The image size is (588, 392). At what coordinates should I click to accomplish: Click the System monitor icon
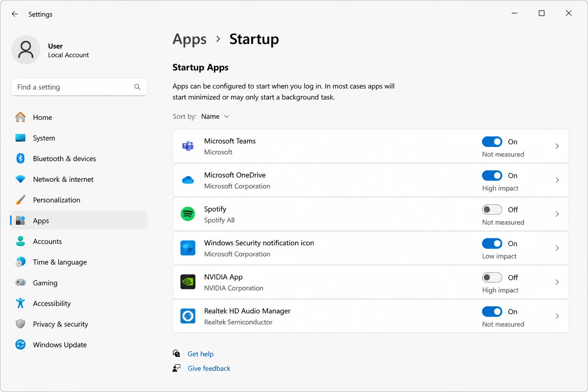(20, 138)
